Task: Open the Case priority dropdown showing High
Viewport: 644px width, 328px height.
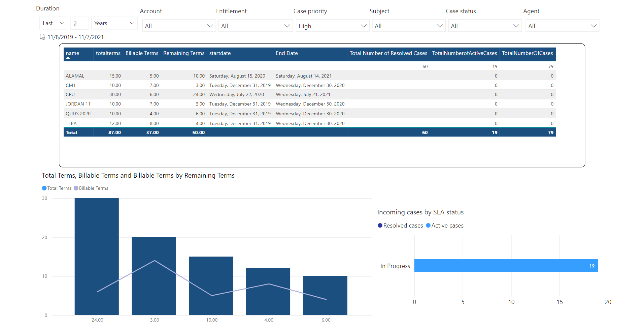Action: tap(332, 26)
